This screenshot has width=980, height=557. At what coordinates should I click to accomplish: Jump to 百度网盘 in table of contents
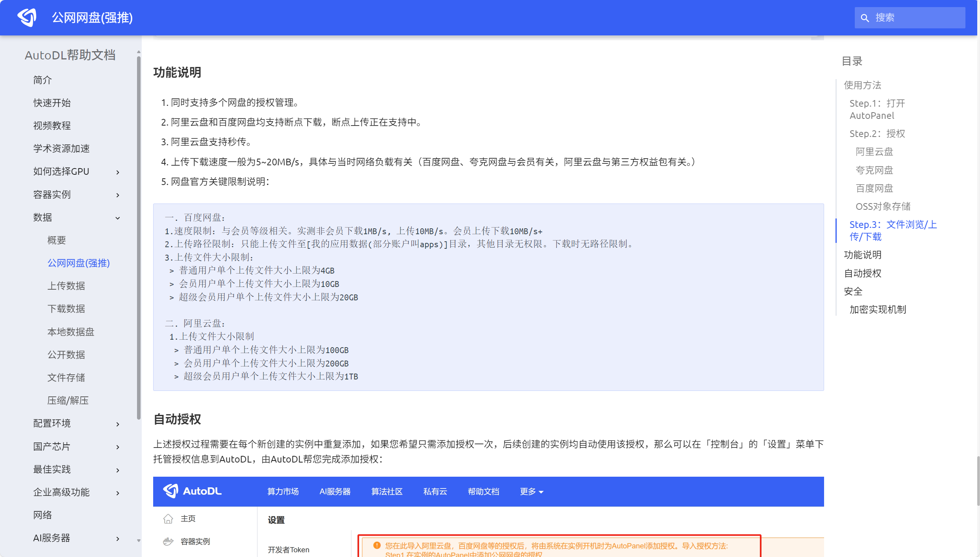tap(874, 188)
